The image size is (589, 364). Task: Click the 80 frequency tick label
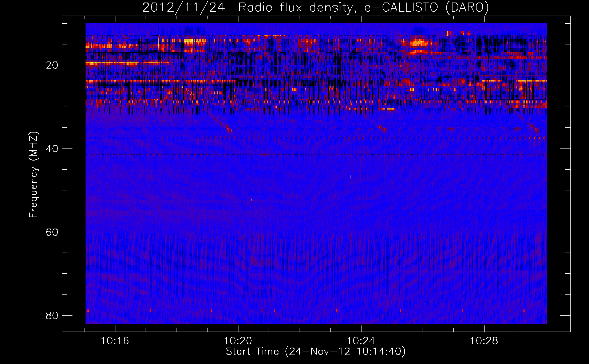[52, 315]
